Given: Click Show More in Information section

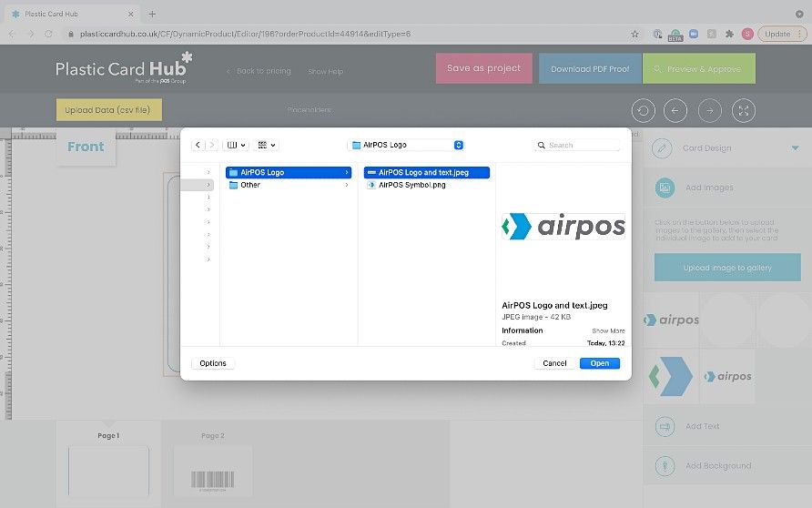Looking at the screenshot, I should (x=608, y=330).
